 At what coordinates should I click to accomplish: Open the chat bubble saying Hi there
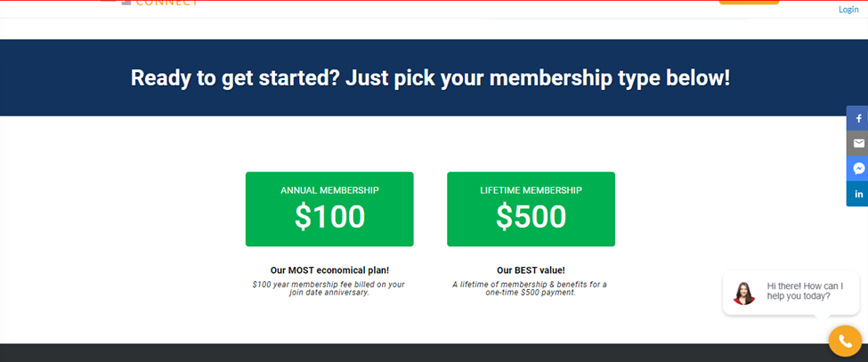(791, 293)
